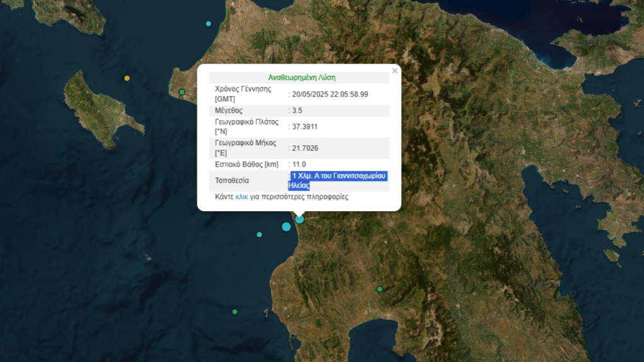Select the yellow earthquake marker in the sea
Viewport: 644px width, 362px height.
[127, 79]
